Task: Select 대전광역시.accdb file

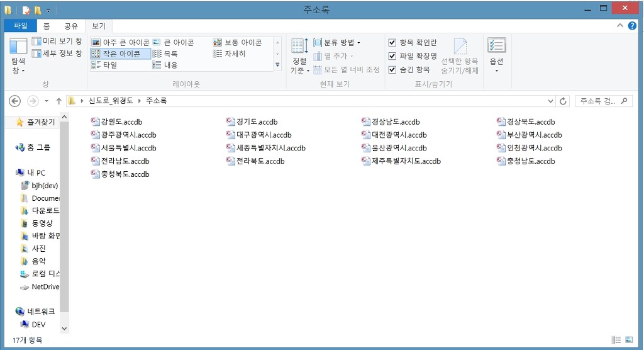Action: click(x=394, y=135)
